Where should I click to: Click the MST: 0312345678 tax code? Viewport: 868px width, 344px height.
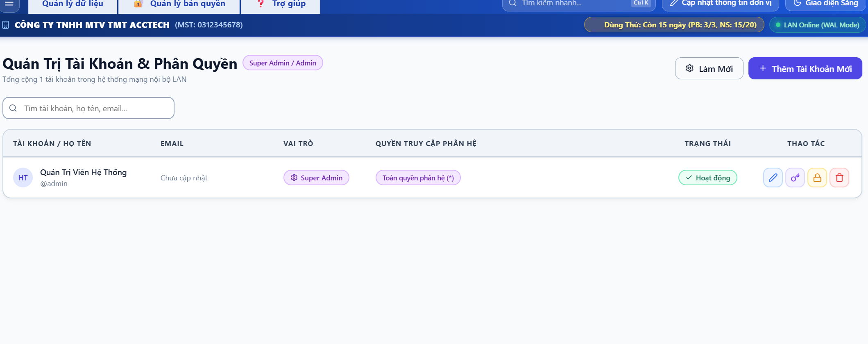[x=209, y=25]
